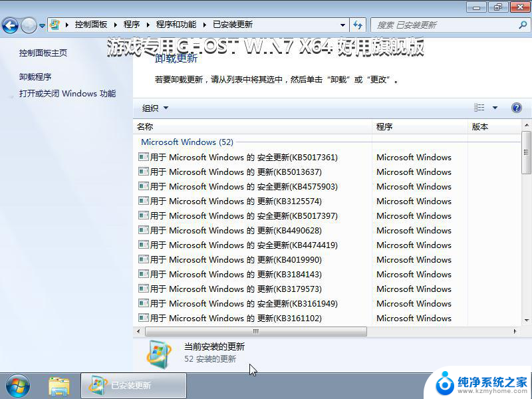Click the update icon beside KB4575903
532x399 pixels.
pyautogui.click(x=144, y=186)
